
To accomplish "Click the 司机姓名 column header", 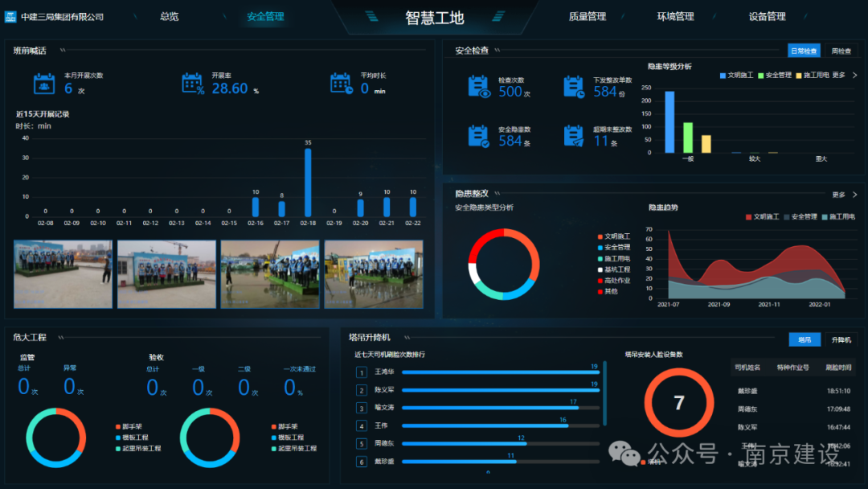I will tap(747, 368).
